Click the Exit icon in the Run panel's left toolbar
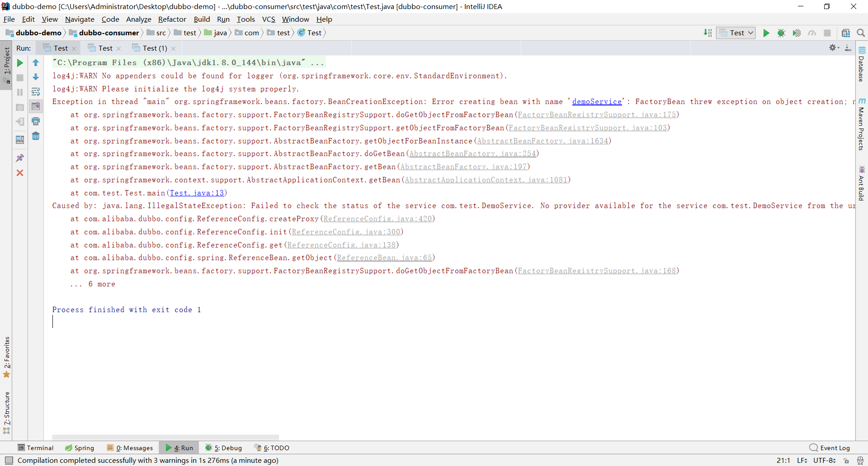This screenshot has width=868, height=466. pos(20,122)
